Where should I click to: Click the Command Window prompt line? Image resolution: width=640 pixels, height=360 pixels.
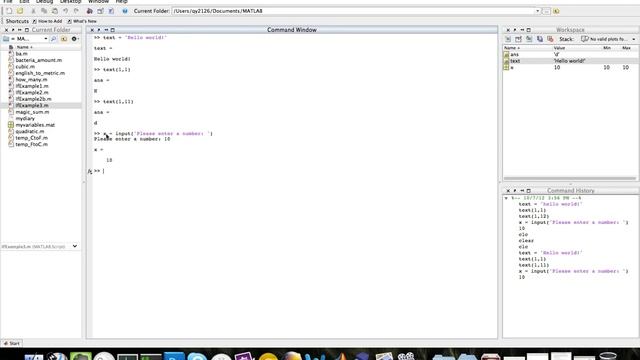tap(294, 171)
